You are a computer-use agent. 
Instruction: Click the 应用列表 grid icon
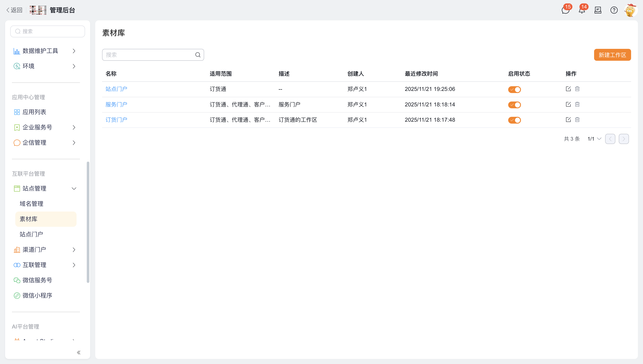(17, 112)
